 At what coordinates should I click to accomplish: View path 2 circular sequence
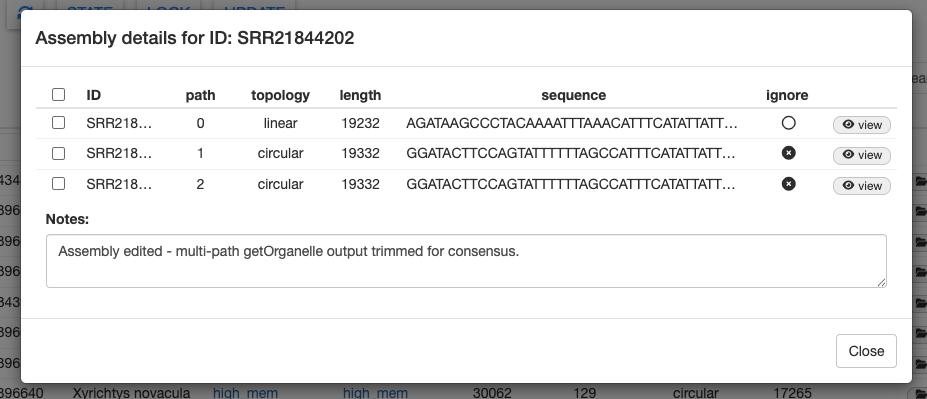click(861, 186)
